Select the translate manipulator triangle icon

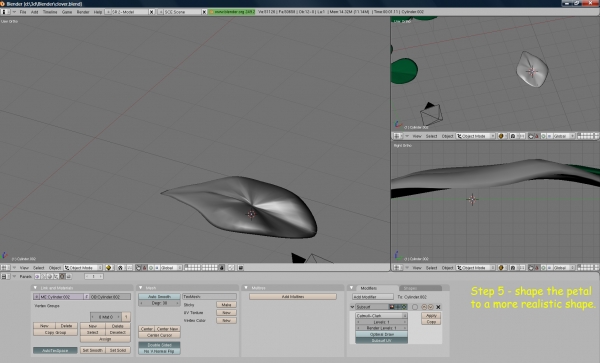145,268
